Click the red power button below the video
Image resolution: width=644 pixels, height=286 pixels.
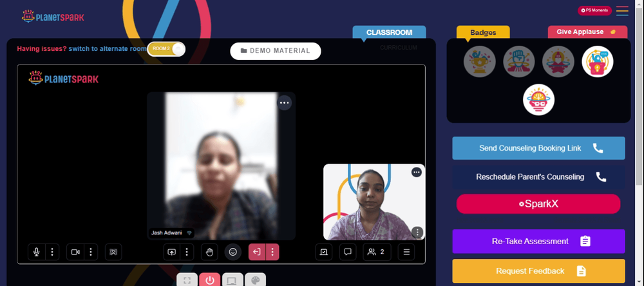[210, 280]
